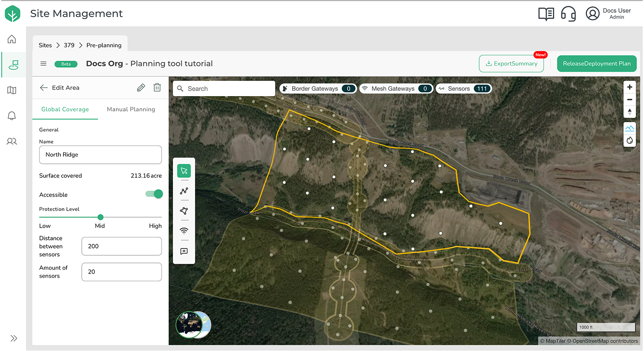Click the Protection Level slider handle
Image resolution: width=644 pixels, height=351 pixels.
pos(101,217)
